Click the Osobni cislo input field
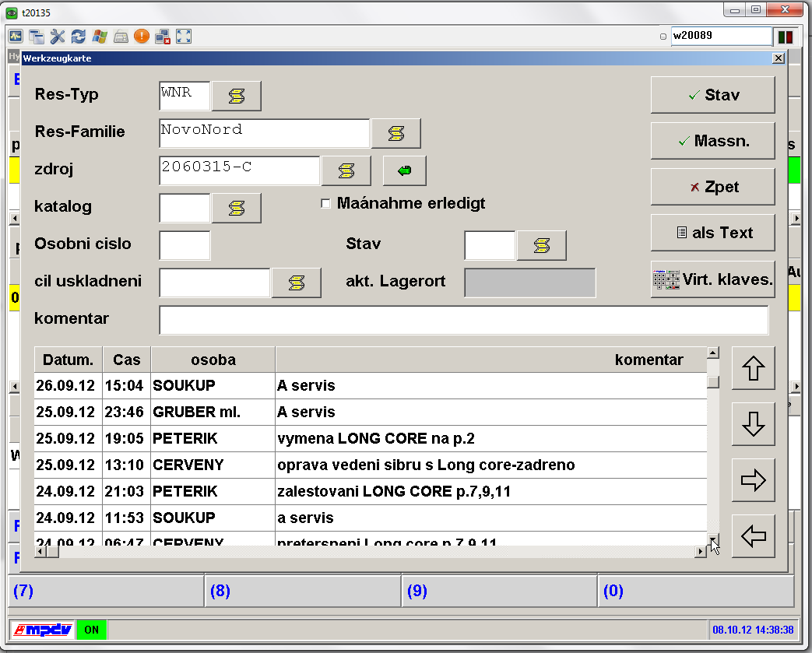 pos(185,245)
